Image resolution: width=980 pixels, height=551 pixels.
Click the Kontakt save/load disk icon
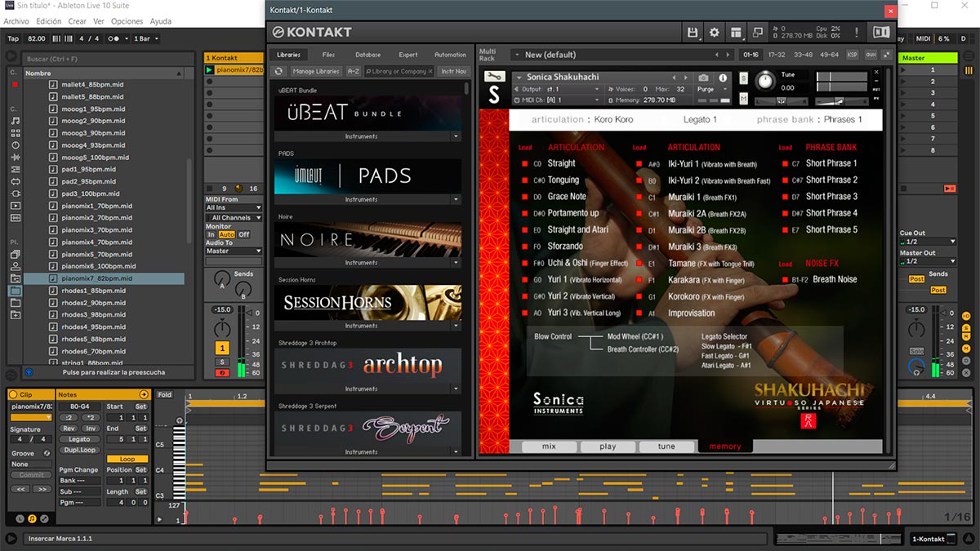coord(693,32)
